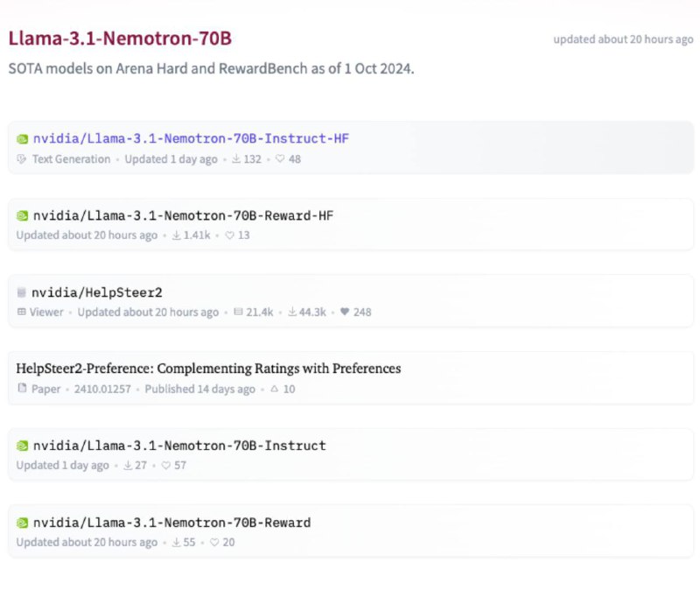Click the upvote triangle icon next to 10
This screenshot has height=590, width=700.
coord(275,389)
